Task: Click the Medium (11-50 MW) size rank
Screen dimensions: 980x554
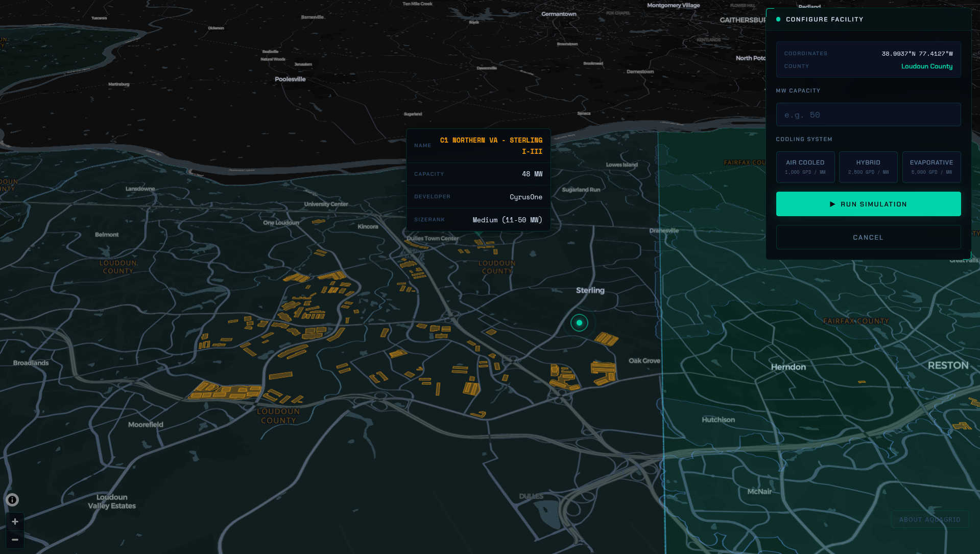Action: [x=508, y=220]
